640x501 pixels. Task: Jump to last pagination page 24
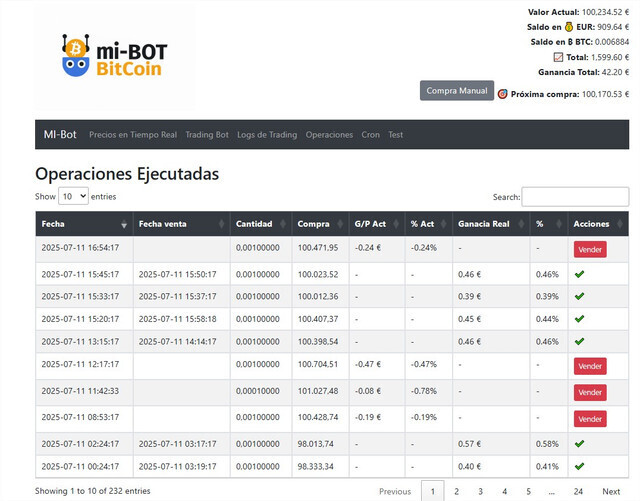click(578, 491)
